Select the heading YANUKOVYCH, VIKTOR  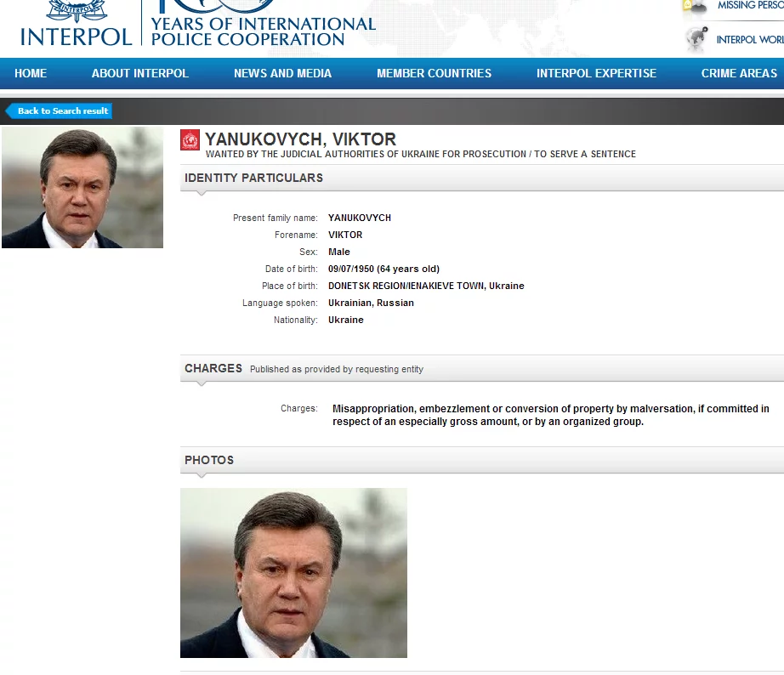[300, 139]
